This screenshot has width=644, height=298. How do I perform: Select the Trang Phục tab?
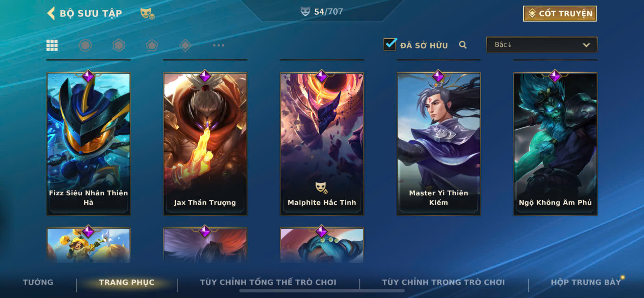pos(127,282)
